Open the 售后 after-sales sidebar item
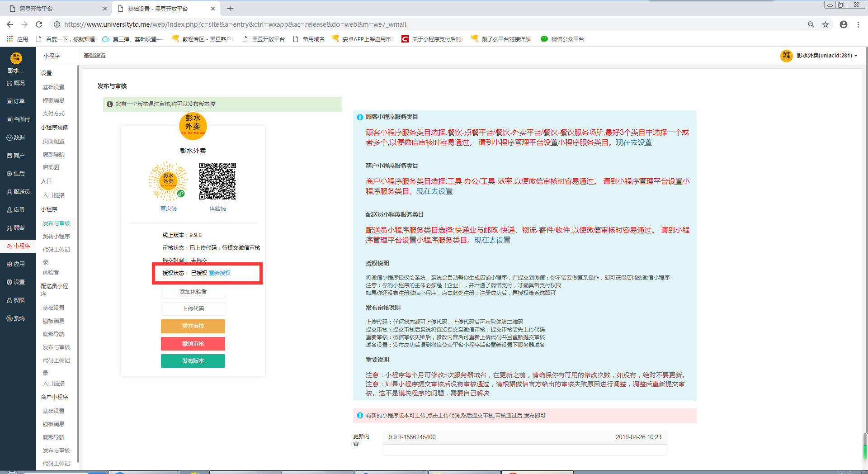 16,174
